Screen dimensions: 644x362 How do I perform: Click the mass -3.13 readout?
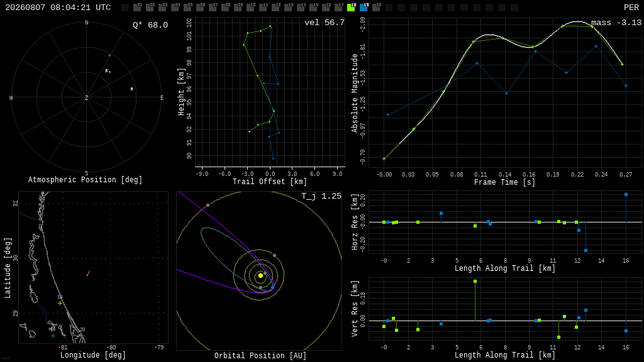pos(616,23)
